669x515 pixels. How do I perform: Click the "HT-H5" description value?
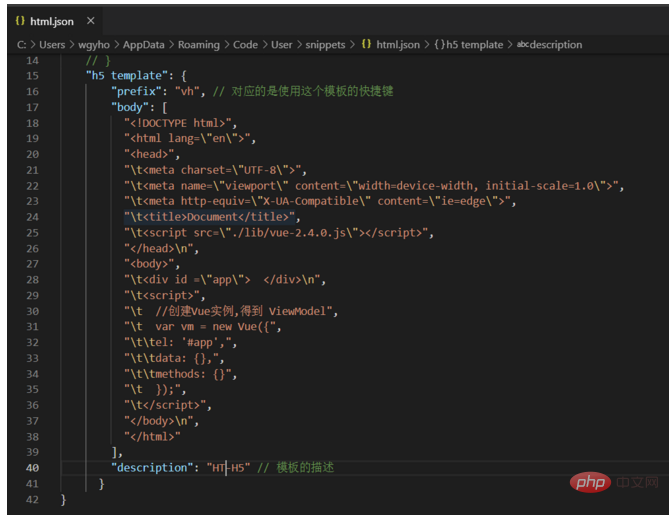(228, 468)
